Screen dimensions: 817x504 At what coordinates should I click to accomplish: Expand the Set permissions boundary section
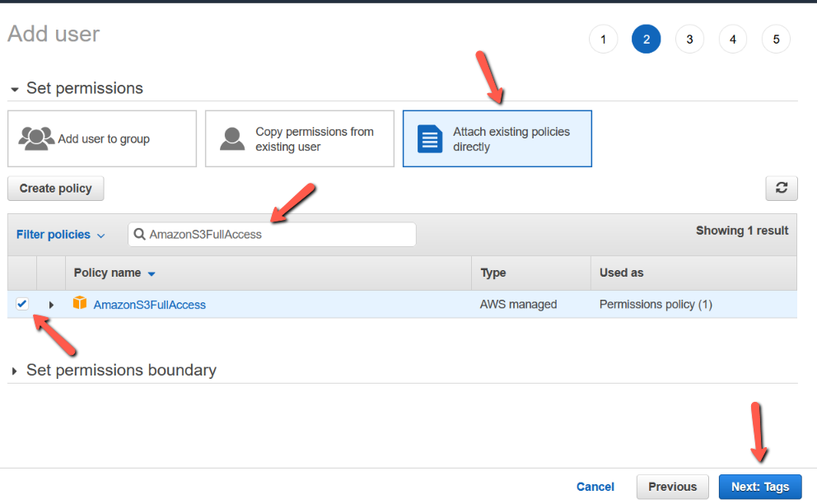[14, 371]
